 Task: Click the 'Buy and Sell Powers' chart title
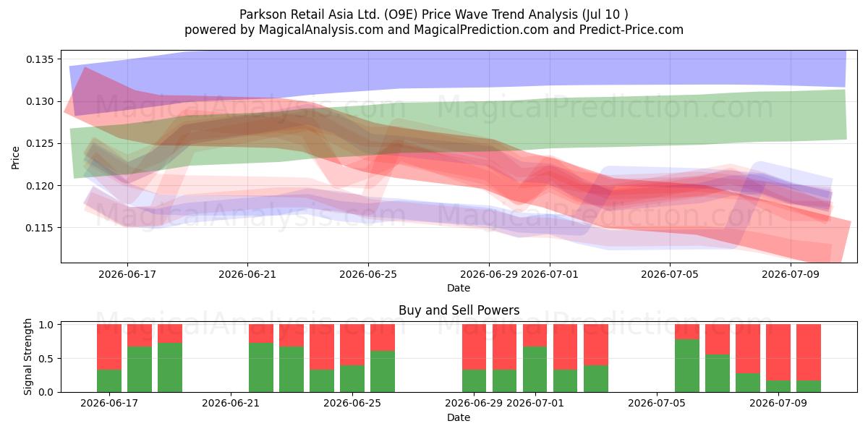pos(459,310)
